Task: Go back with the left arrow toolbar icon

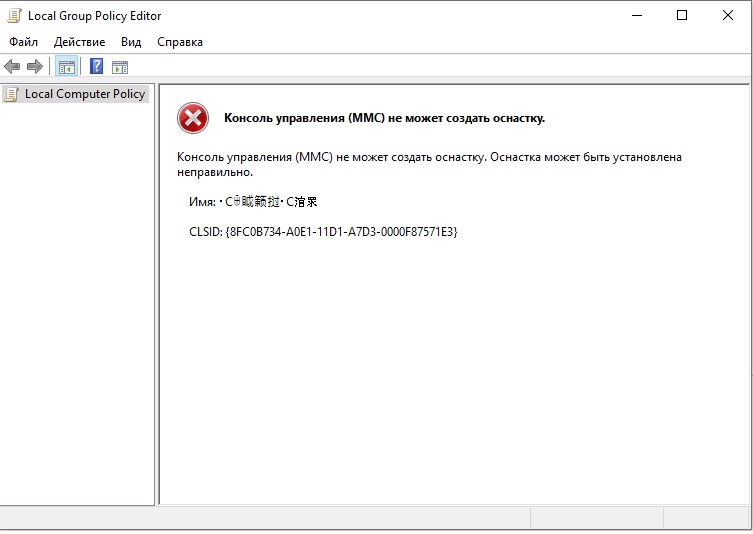Action: [12, 66]
